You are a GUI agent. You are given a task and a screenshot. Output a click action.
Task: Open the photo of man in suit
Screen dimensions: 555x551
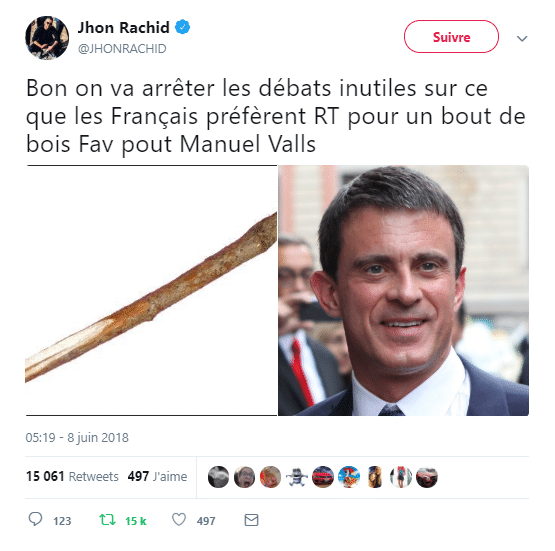click(404, 290)
